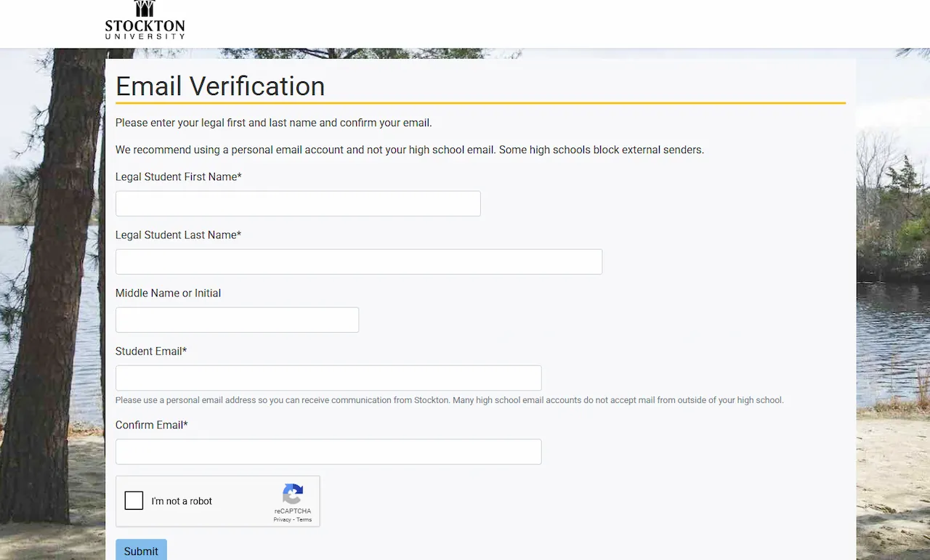Click the Student Email label
The image size is (930, 560).
151,351
